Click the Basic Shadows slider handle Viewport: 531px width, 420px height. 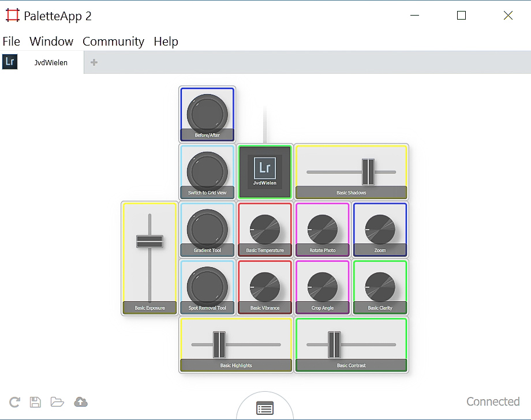click(368, 171)
